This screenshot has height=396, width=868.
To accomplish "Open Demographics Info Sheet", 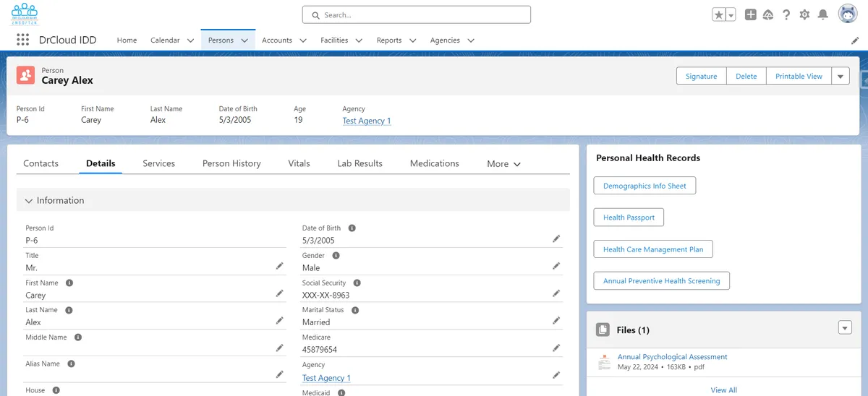I will pyautogui.click(x=644, y=186).
